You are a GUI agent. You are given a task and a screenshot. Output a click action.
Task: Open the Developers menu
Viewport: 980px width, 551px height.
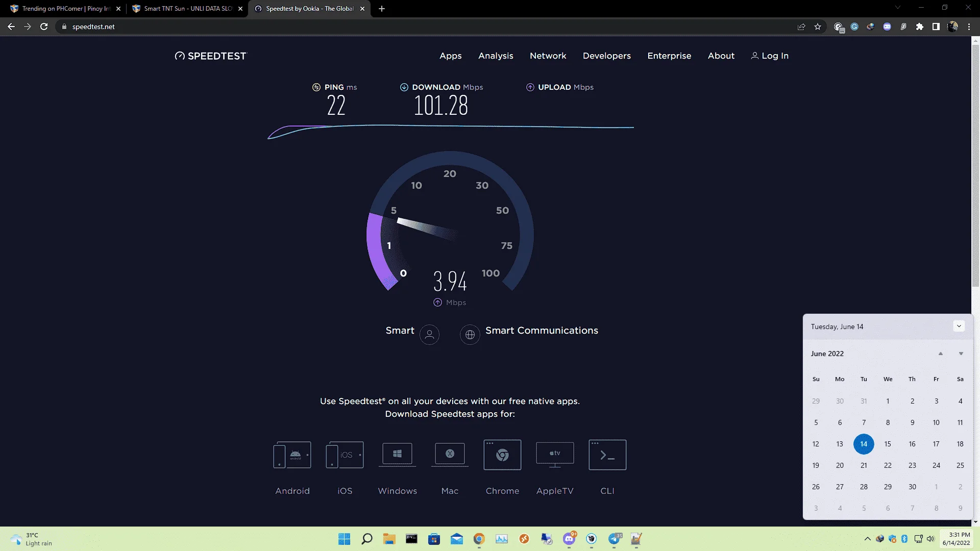pos(607,56)
